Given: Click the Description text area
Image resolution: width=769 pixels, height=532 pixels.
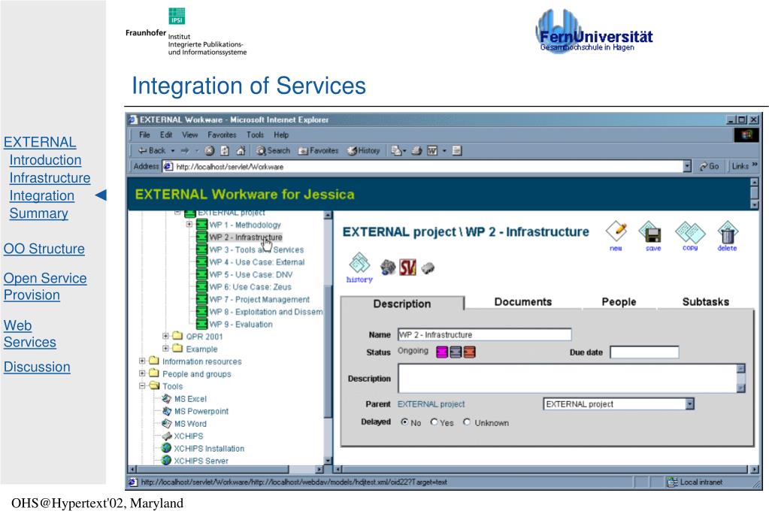Looking at the screenshot, I should pyautogui.click(x=568, y=379).
